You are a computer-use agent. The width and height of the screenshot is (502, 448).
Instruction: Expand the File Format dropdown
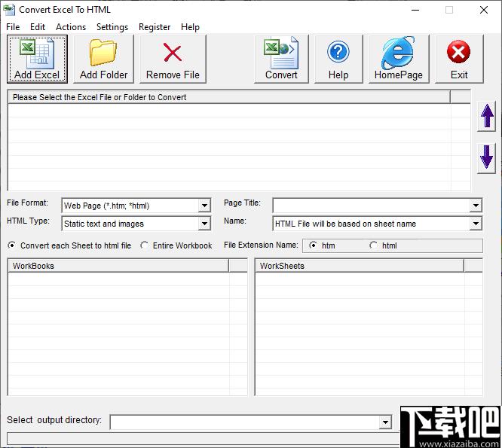[x=204, y=206]
